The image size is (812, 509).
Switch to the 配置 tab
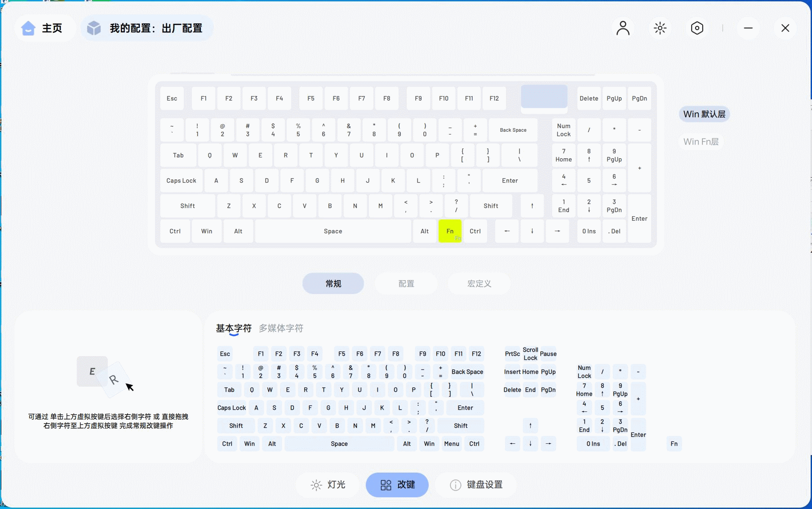(406, 283)
